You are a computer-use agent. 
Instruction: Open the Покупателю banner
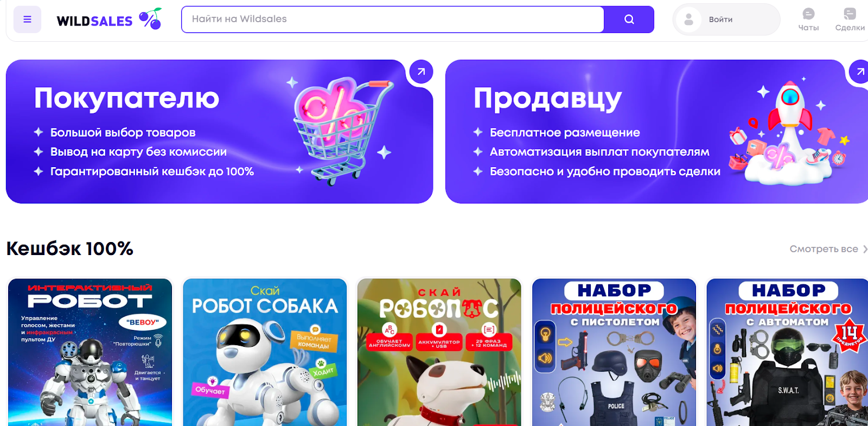(219, 131)
